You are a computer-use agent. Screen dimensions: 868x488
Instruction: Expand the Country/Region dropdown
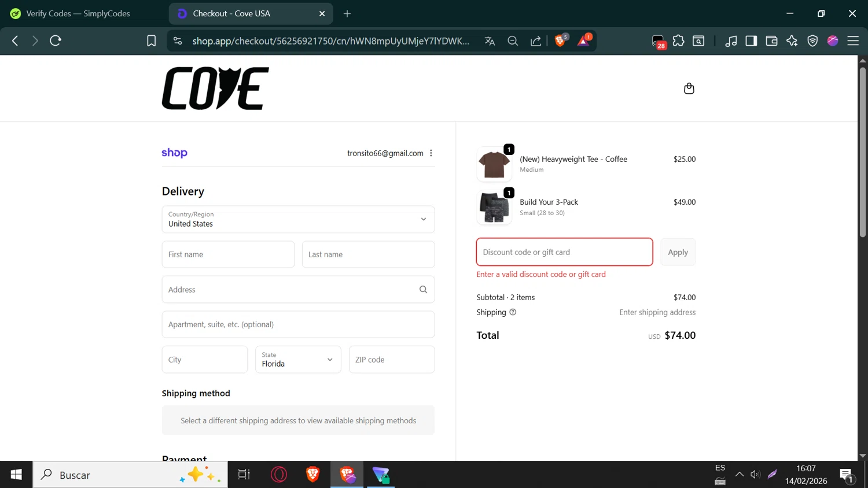pos(298,219)
